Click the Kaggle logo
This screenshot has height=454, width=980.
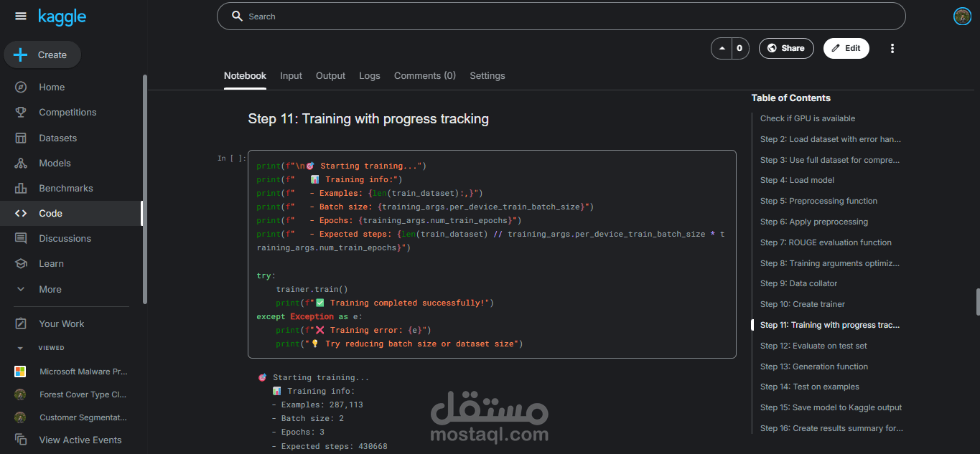(x=62, y=16)
